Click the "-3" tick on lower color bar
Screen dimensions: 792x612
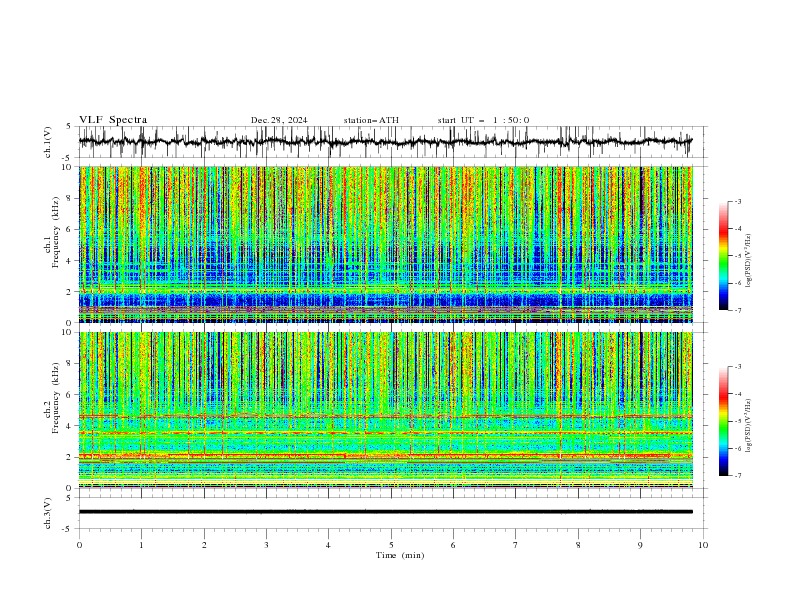tap(738, 367)
